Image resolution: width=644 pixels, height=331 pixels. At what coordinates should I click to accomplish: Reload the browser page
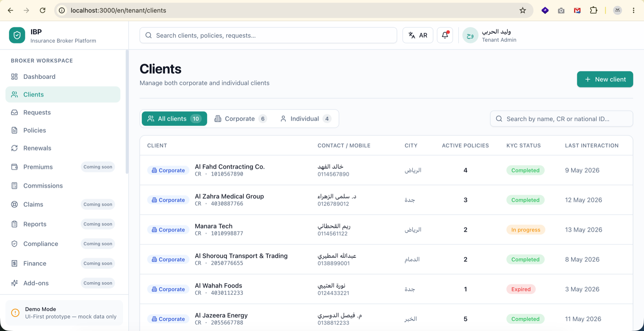click(x=43, y=10)
